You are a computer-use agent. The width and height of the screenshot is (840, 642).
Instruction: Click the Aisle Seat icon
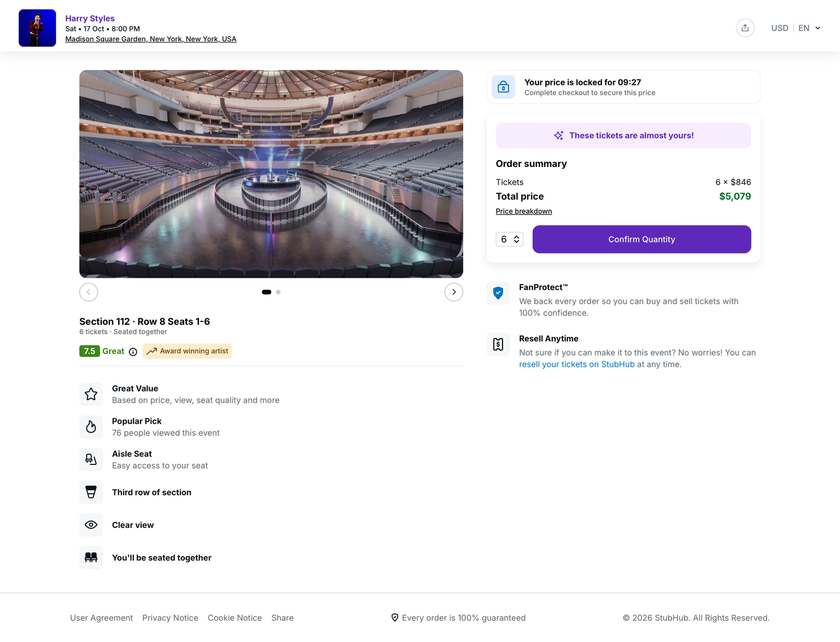(x=91, y=460)
